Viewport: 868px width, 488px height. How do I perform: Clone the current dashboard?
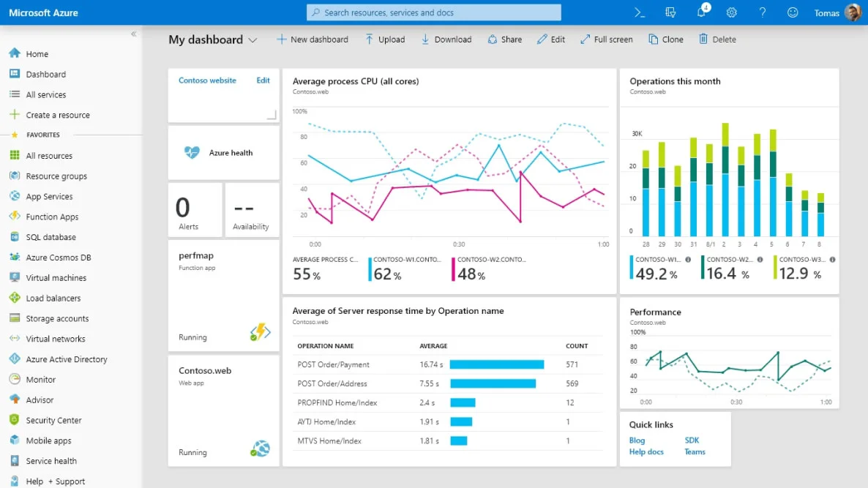[x=666, y=40]
